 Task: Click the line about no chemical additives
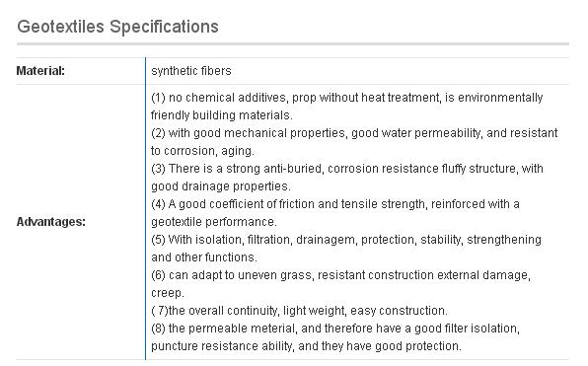347,98
